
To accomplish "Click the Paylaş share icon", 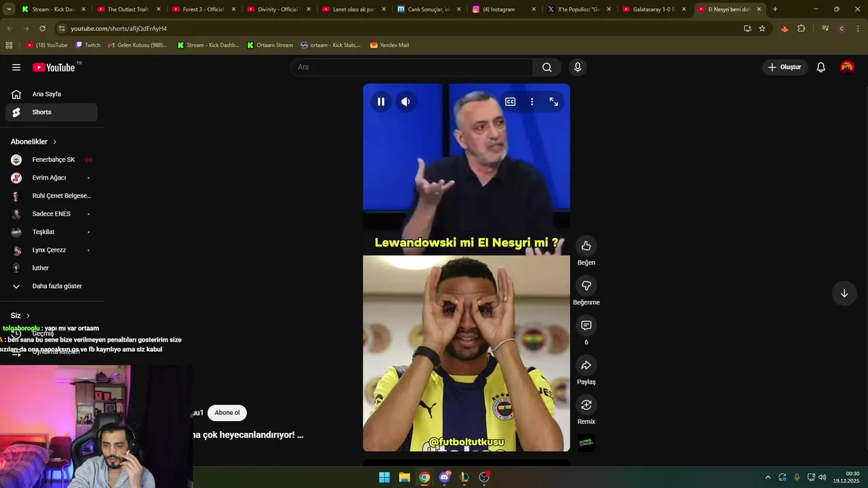I will pyautogui.click(x=586, y=365).
